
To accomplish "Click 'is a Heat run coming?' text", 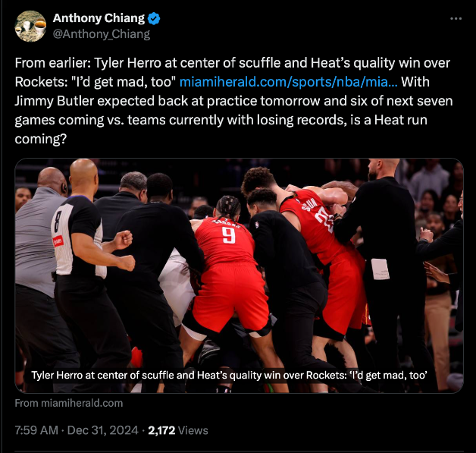I will [221, 130].
